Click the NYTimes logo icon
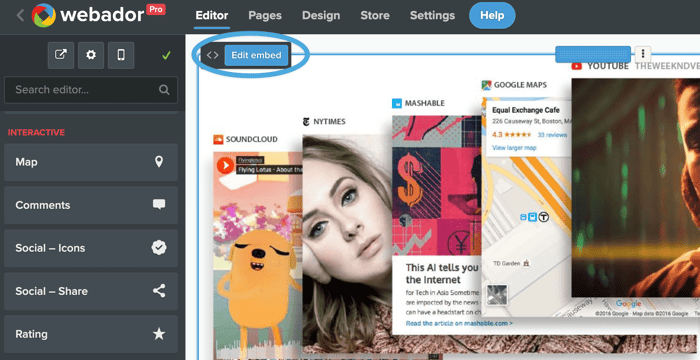This screenshot has width=700, height=360. [x=306, y=121]
